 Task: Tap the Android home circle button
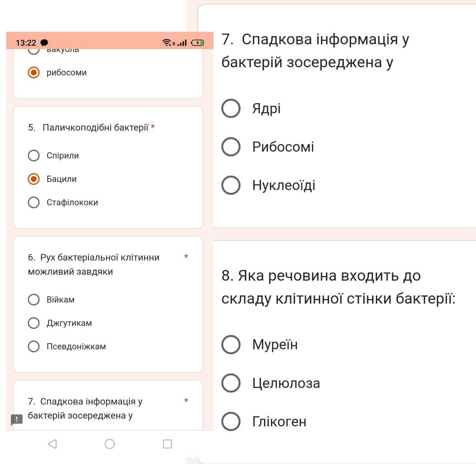point(110,444)
